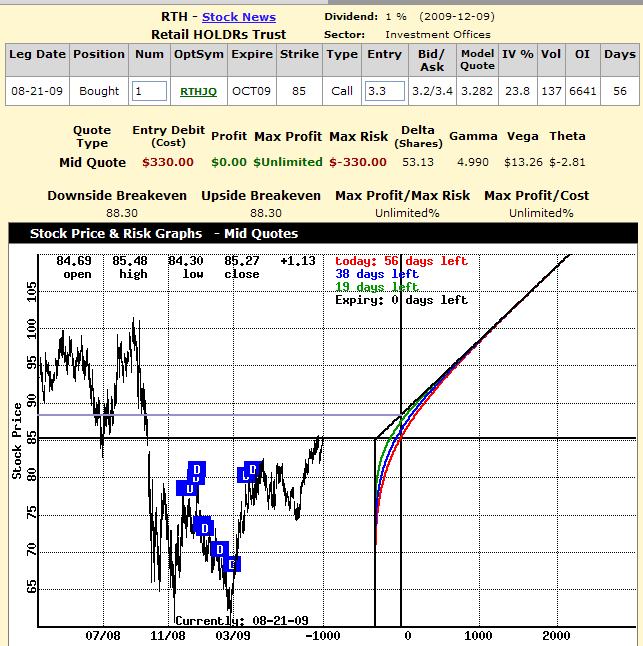Click the theta value $-2.81

tap(567, 162)
